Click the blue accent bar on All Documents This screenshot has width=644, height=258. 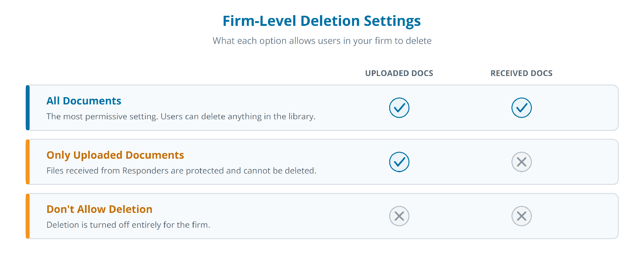click(28, 108)
